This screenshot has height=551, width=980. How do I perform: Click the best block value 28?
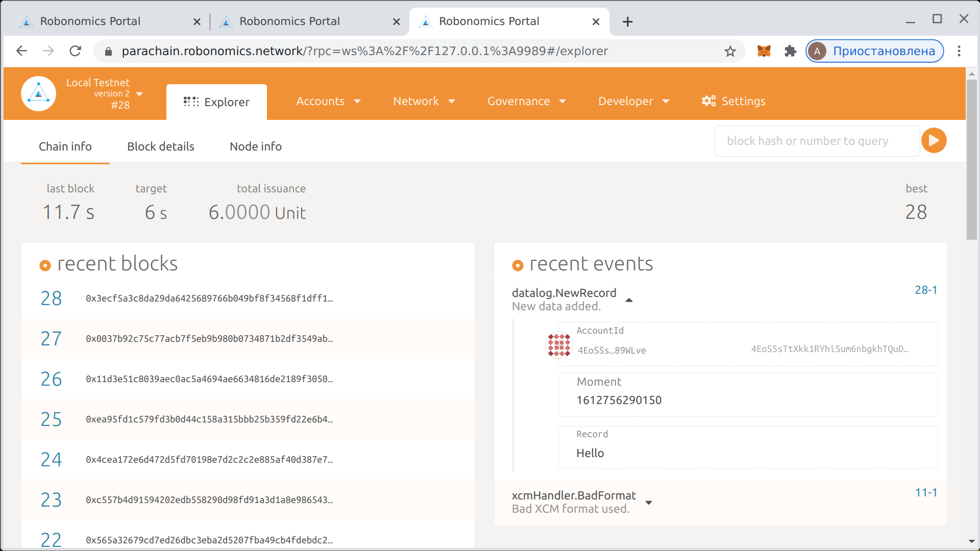coord(916,212)
